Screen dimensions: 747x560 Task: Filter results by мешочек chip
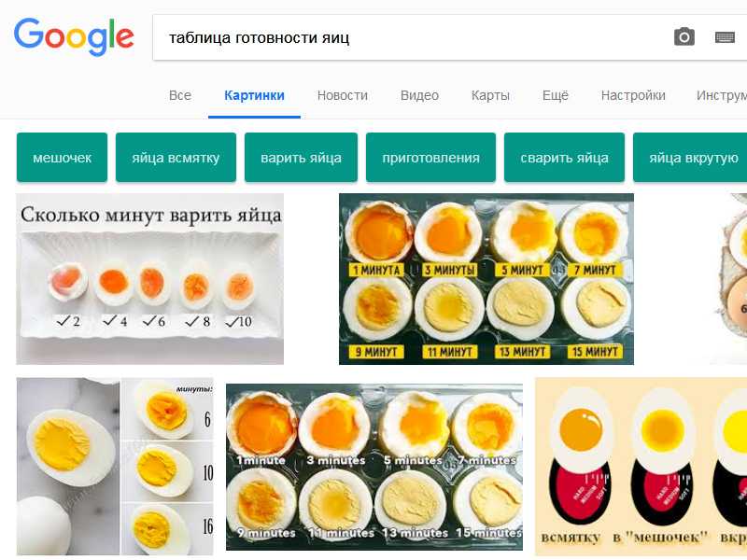(x=62, y=158)
